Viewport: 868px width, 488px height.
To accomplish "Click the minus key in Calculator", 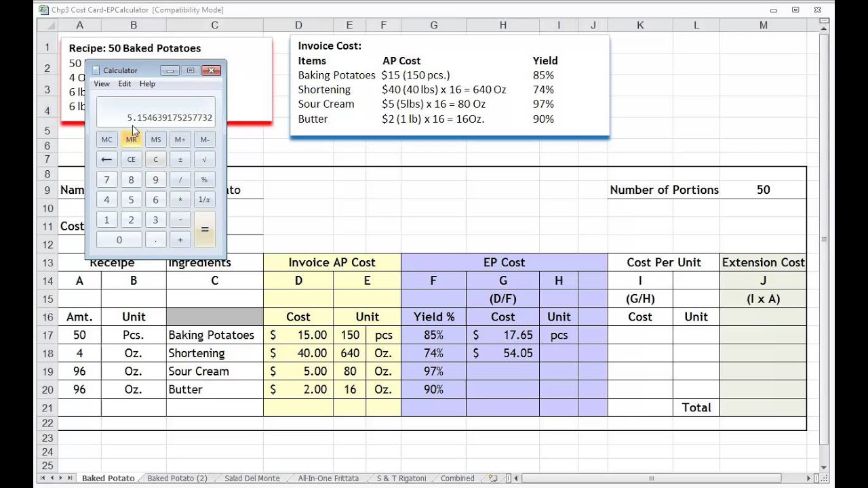I will 180,220.
